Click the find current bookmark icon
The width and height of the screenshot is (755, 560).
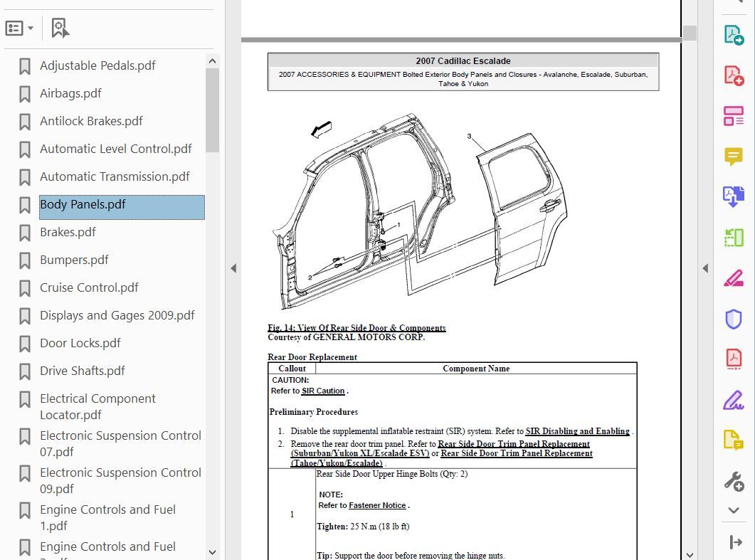[x=60, y=28]
